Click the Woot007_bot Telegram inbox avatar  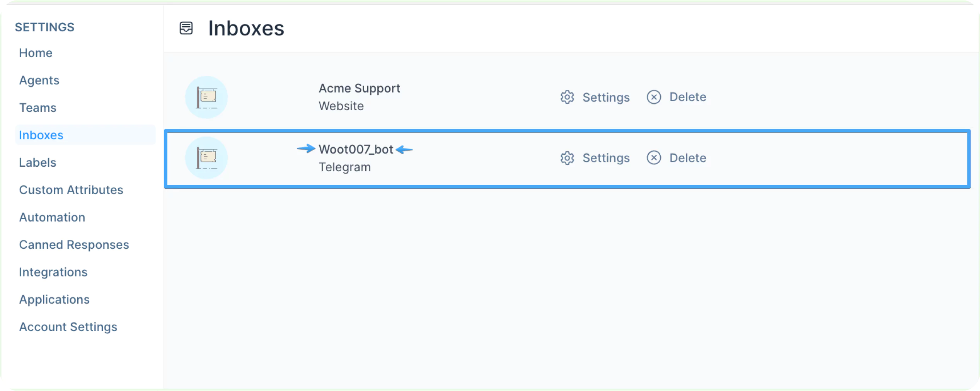[x=206, y=158]
